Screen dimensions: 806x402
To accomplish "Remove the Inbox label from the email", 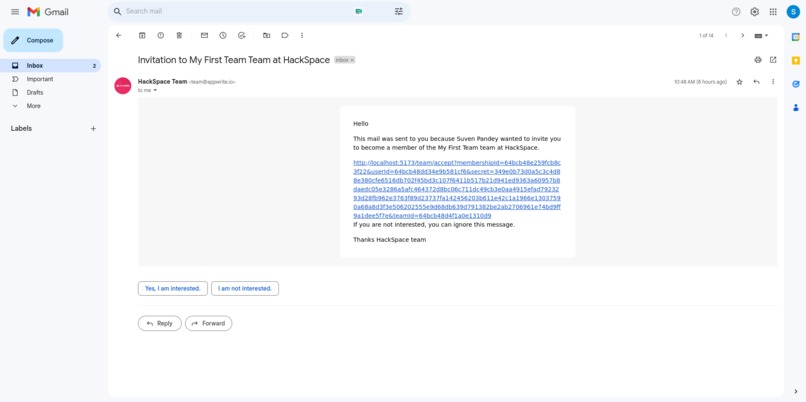I will pos(352,60).
